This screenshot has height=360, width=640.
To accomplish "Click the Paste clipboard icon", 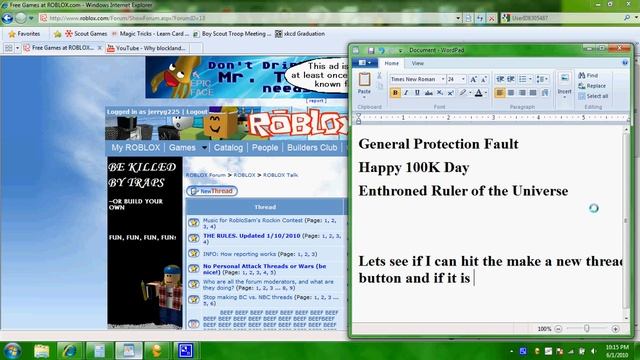I will coord(364,79).
